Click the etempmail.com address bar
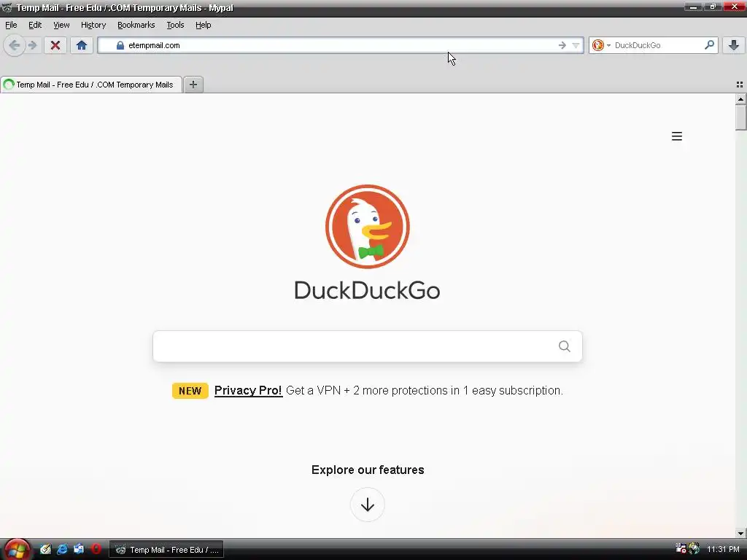 point(341,45)
